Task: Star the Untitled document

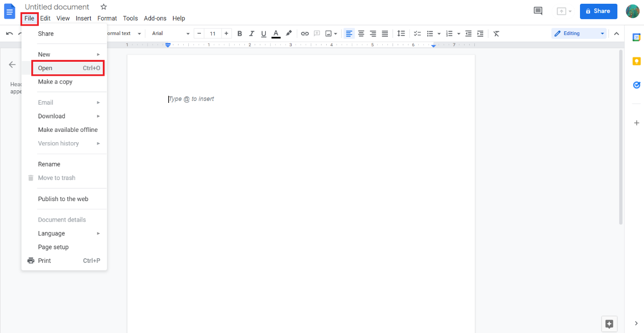Action: click(104, 7)
